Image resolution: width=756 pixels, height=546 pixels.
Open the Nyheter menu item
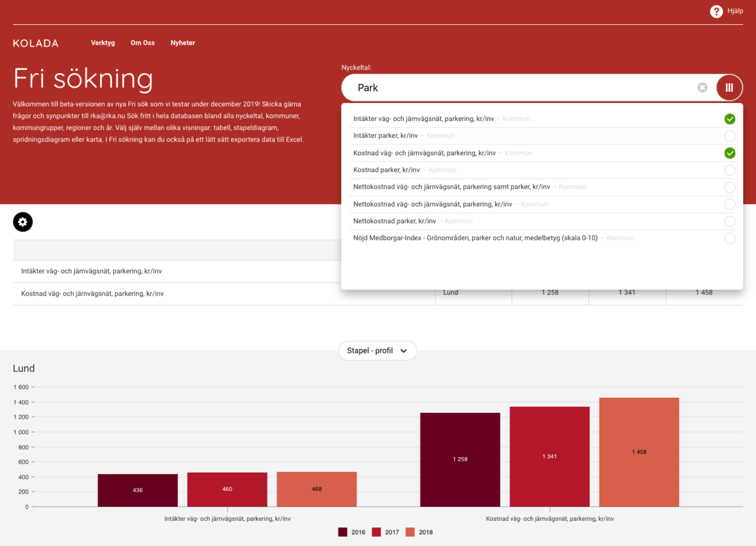183,43
